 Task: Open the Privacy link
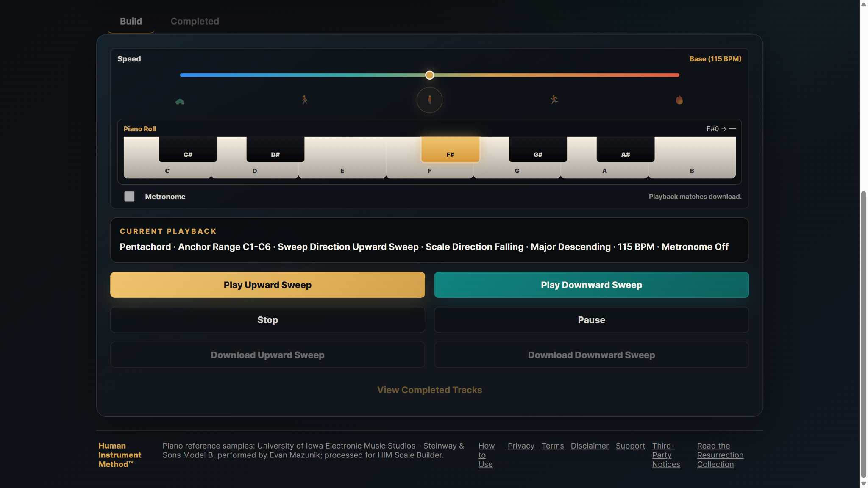(521, 446)
